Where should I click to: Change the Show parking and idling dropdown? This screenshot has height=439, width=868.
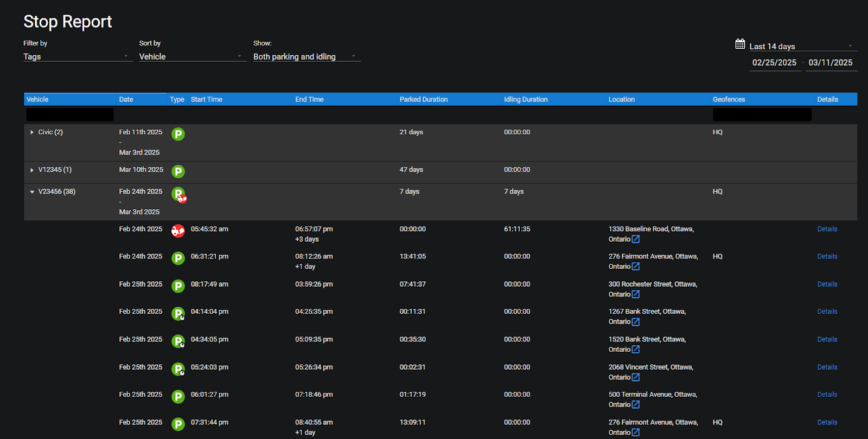306,56
